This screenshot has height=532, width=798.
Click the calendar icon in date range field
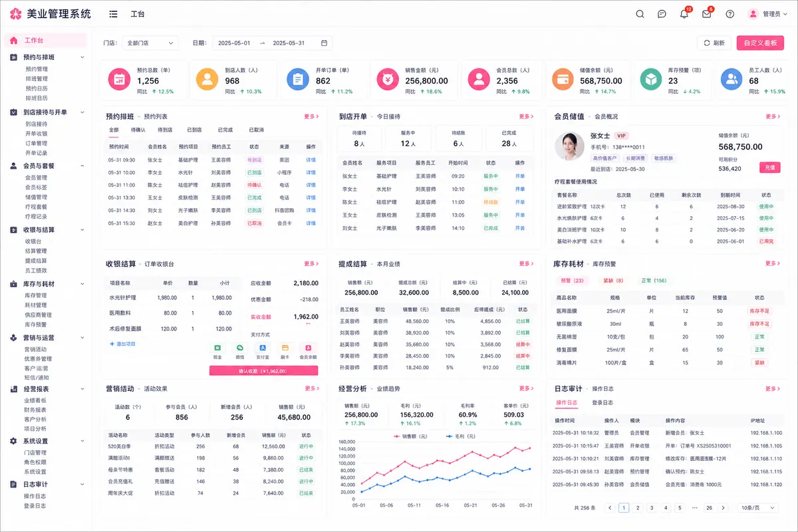coord(324,43)
